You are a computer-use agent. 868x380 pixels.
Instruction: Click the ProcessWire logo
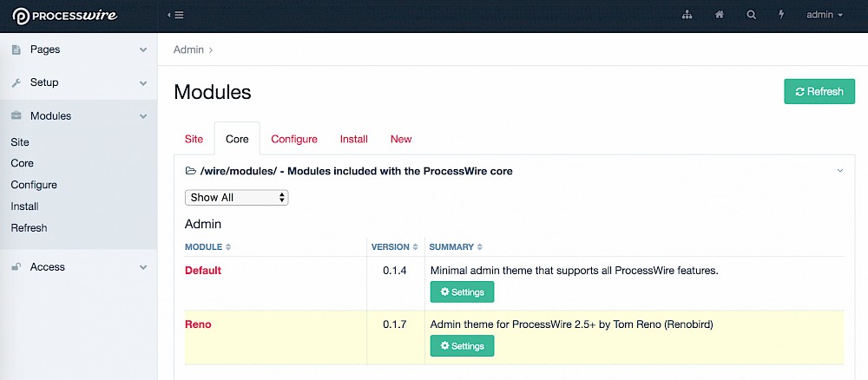[64, 16]
